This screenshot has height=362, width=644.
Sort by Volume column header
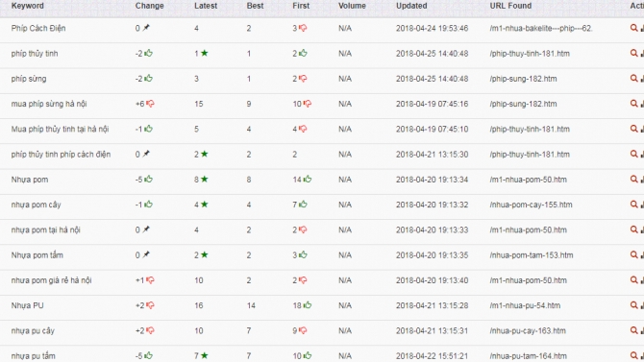click(x=352, y=6)
